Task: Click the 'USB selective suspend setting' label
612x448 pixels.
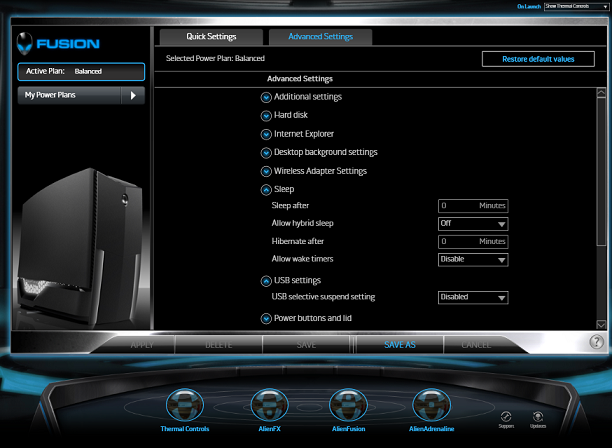Action: 323,297
